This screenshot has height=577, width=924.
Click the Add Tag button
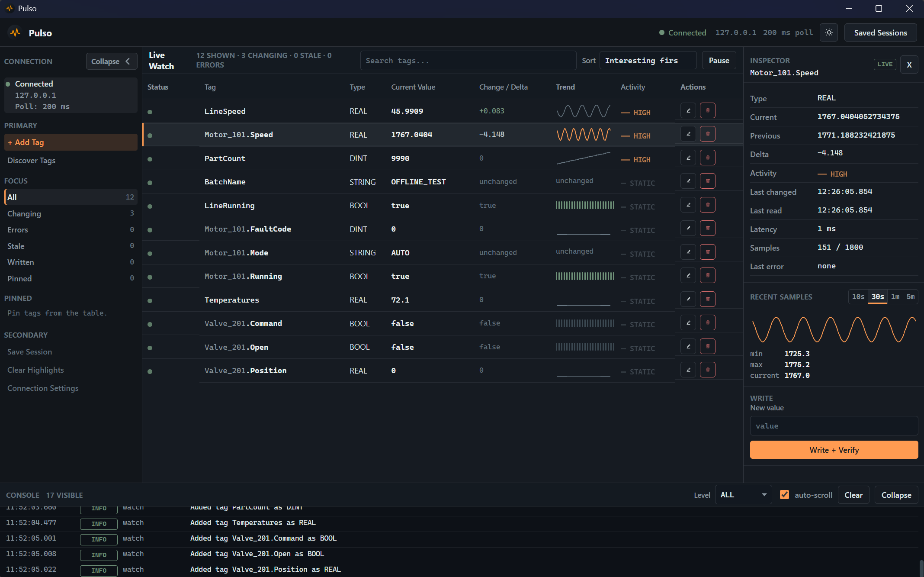(x=71, y=142)
